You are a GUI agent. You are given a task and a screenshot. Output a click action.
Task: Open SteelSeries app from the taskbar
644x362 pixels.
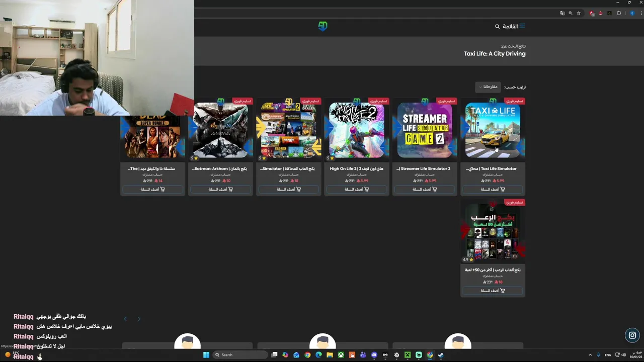point(396,355)
